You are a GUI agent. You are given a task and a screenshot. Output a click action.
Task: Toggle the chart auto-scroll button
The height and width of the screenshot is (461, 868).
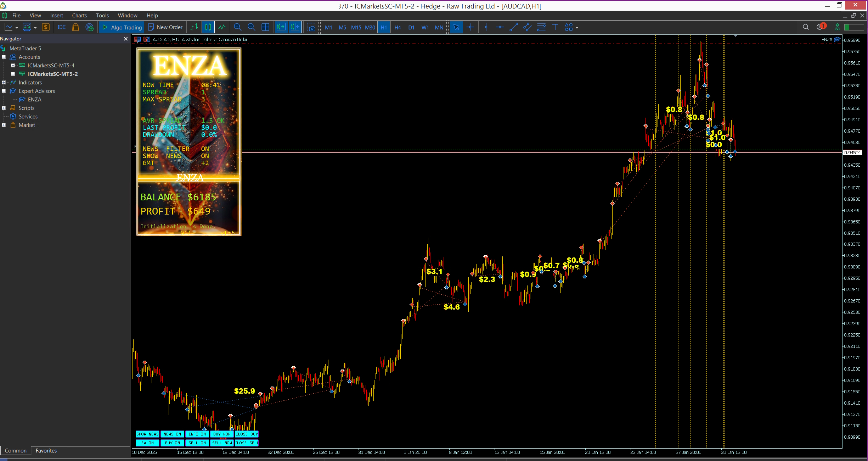[281, 27]
